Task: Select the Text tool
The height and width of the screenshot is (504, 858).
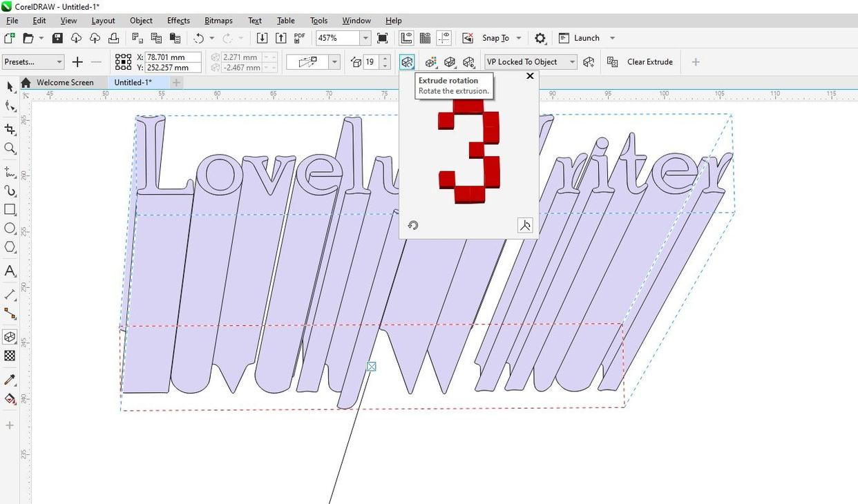Action: pyautogui.click(x=10, y=271)
